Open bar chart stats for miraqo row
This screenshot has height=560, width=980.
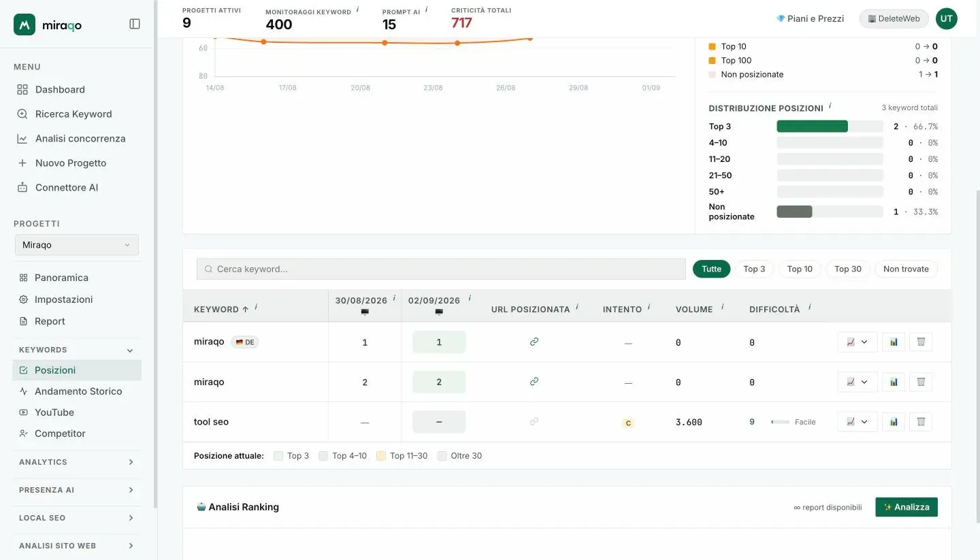(x=894, y=382)
